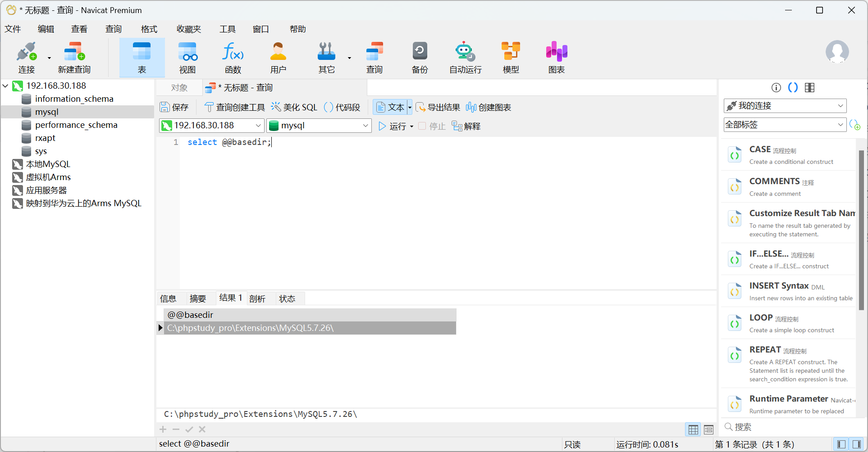The height and width of the screenshot is (452, 868).
Task: Open the 连接 (Connection) toolbar icon
Action: click(x=26, y=57)
